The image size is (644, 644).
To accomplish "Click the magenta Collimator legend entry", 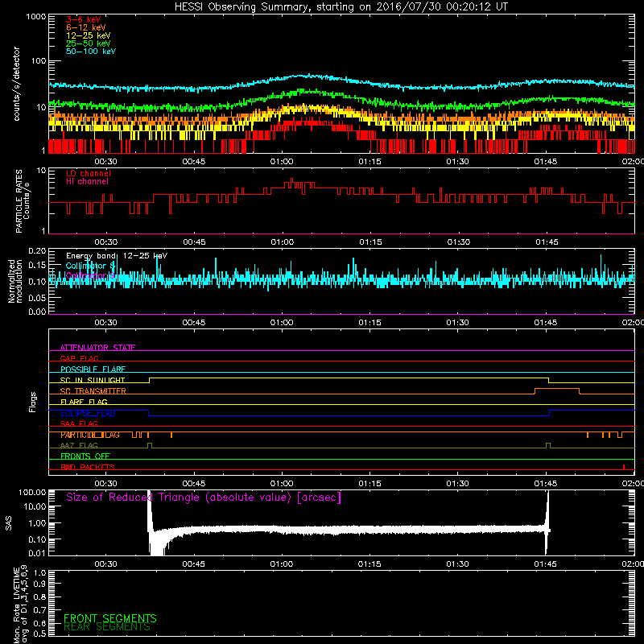I will click(x=90, y=275).
